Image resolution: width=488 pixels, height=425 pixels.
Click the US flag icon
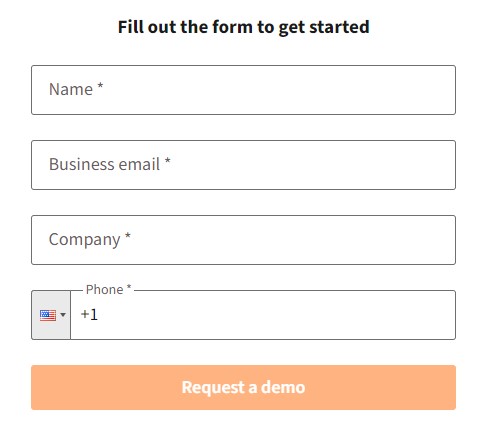(x=48, y=315)
